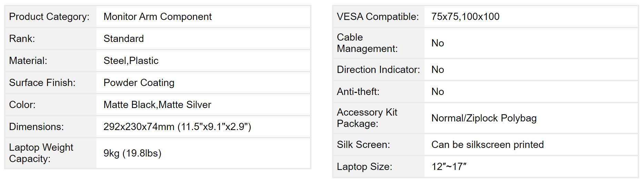The height and width of the screenshot is (182, 644).
Task: Click 'No' next to Direction Indicator
Action: coord(438,69)
